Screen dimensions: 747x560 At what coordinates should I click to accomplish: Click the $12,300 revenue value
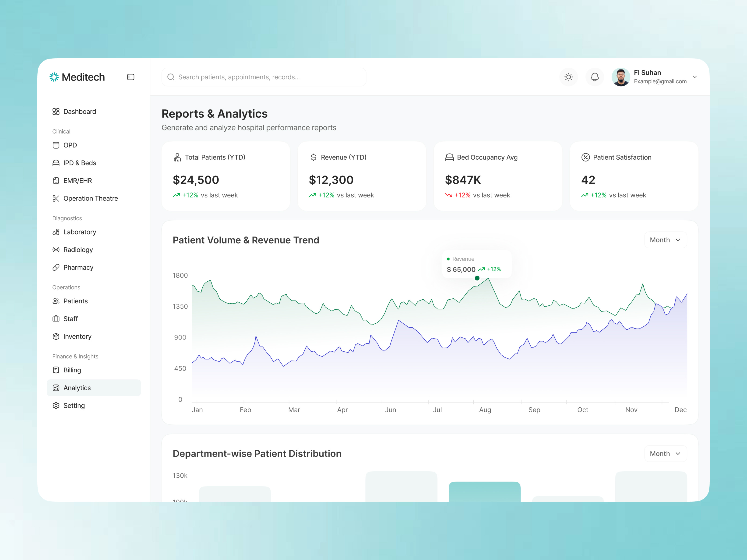tap(331, 180)
